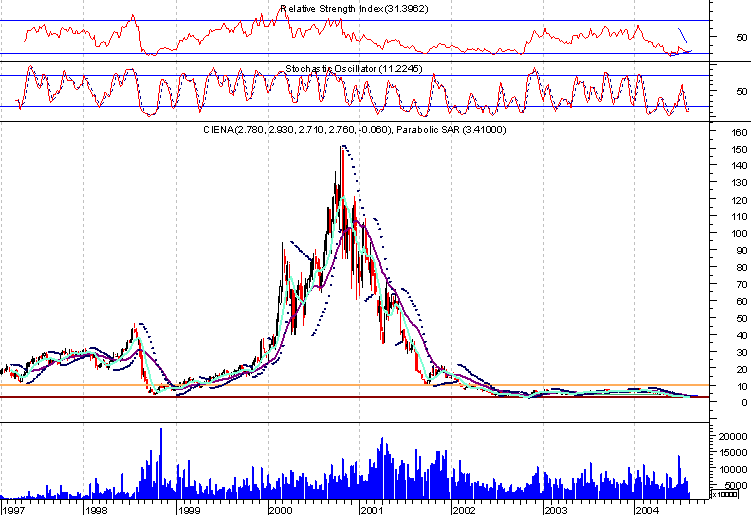
Task: Click the 90 price axis label
Action: (741, 251)
